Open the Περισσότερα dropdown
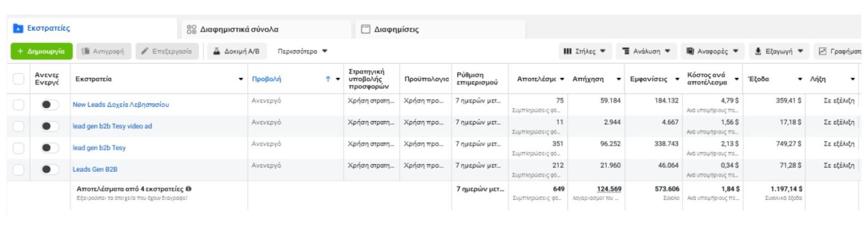Screen dimensions: 868x230 302,51
